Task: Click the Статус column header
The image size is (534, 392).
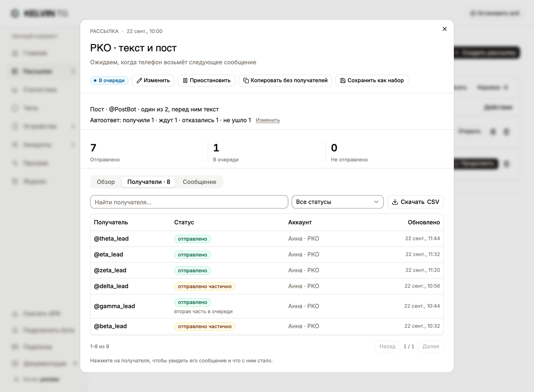Action: click(x=184, y=222)
